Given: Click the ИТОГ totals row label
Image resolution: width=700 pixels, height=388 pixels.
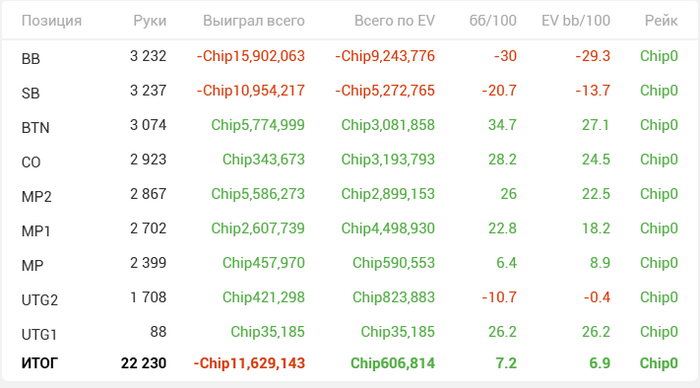Looking at the screenshot, I should point(39,363).
